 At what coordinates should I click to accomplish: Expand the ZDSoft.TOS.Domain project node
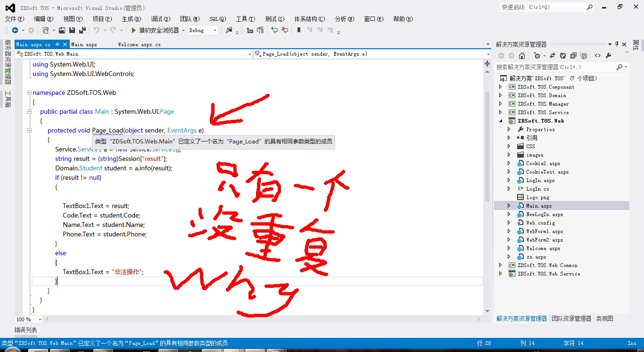coord(501,95)
